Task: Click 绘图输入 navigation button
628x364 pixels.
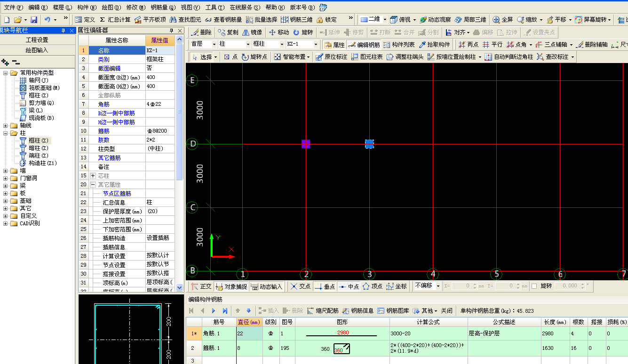Action: (x=37, y=50)
